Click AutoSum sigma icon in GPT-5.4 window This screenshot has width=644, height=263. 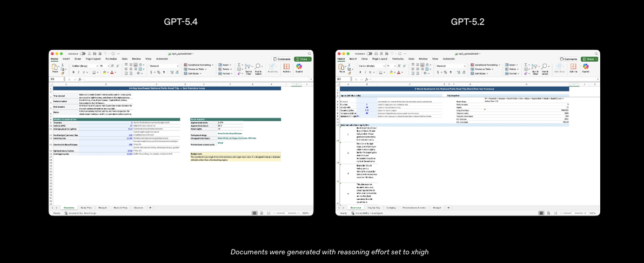[x=239, y=65]
